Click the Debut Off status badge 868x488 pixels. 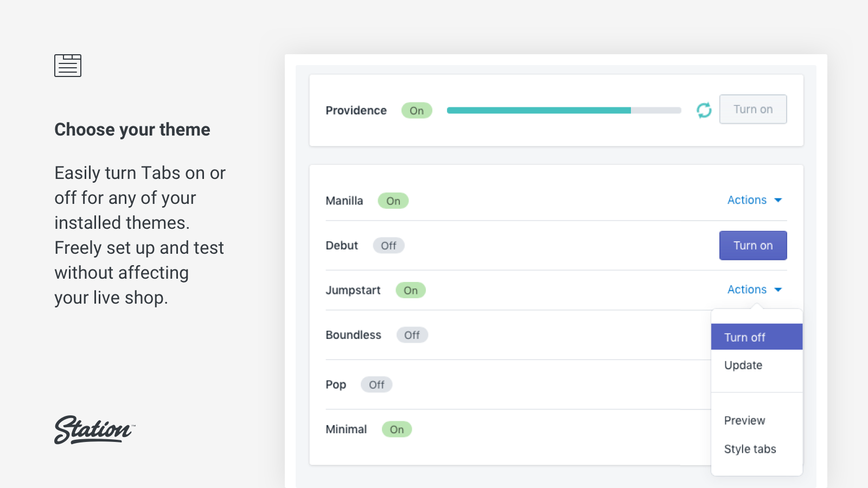[388, 246]
